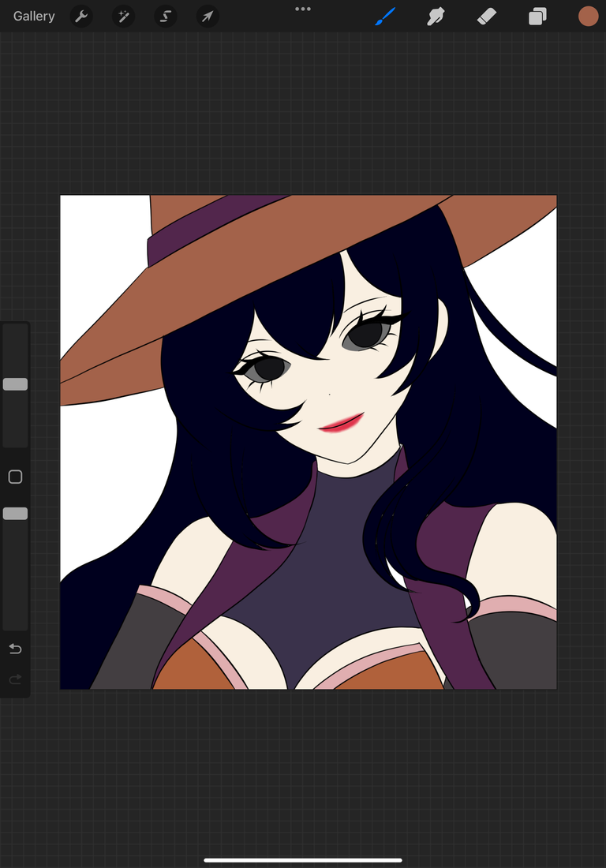Activate the Transform arrow tool
The image size is (606, 868).
tap(208, 16)
